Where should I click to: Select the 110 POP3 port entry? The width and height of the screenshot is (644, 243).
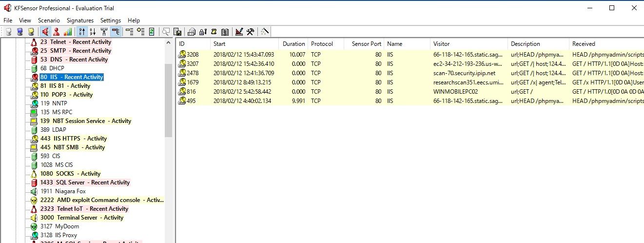tap(66, 95)
